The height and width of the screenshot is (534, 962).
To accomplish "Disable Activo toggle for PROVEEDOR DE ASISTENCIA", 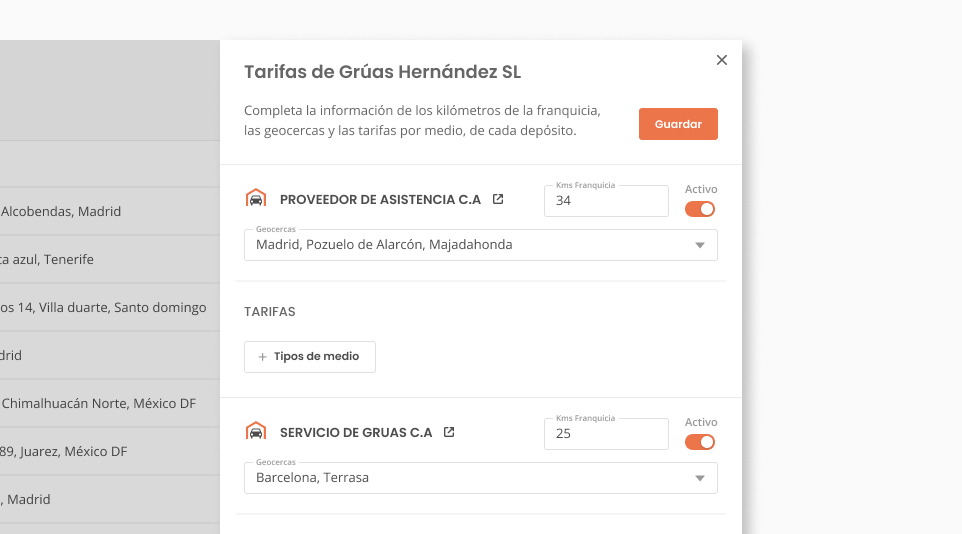I will coord(700,209).
